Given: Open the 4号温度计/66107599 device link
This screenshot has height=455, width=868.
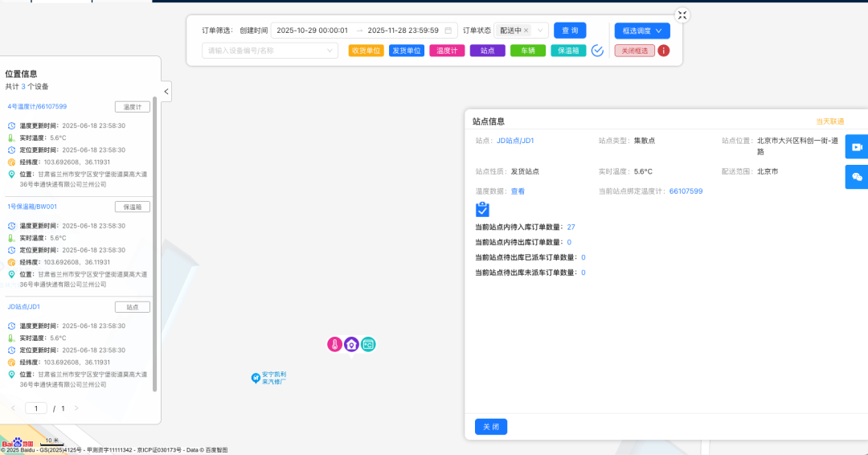Looking at the screenshot, I should [37, 106].
